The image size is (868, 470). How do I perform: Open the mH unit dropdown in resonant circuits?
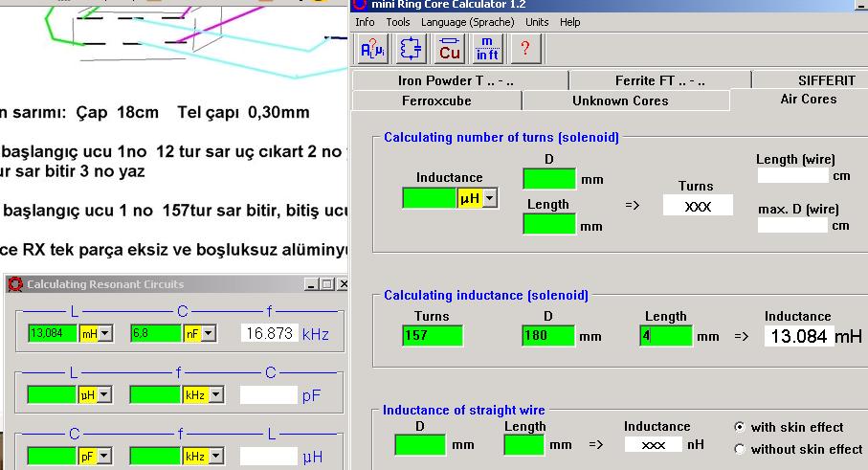105,333
